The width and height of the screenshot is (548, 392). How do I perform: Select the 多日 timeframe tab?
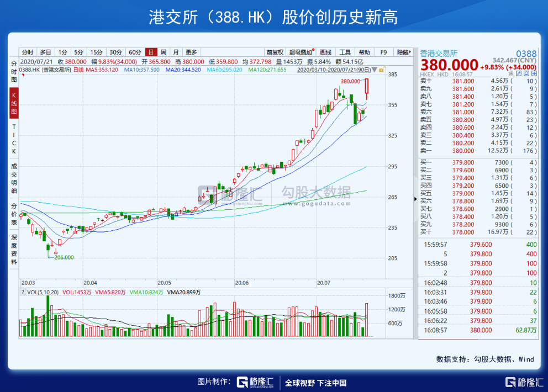click(45, 52)
